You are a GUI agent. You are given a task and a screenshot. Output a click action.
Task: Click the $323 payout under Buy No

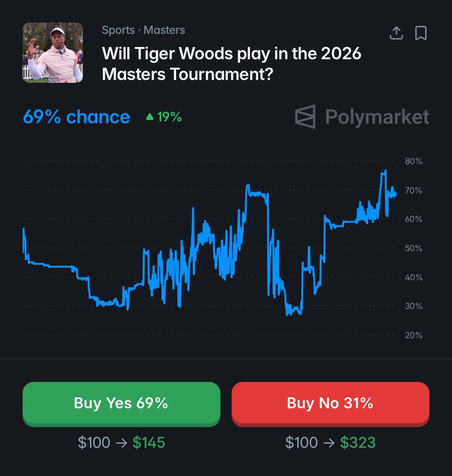pos(358,443)
